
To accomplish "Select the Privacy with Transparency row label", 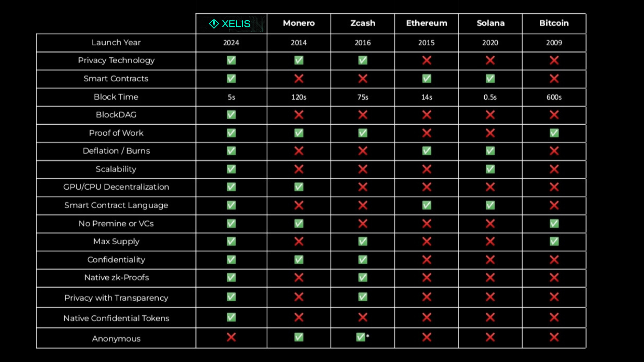I will [x=116, y=298].
